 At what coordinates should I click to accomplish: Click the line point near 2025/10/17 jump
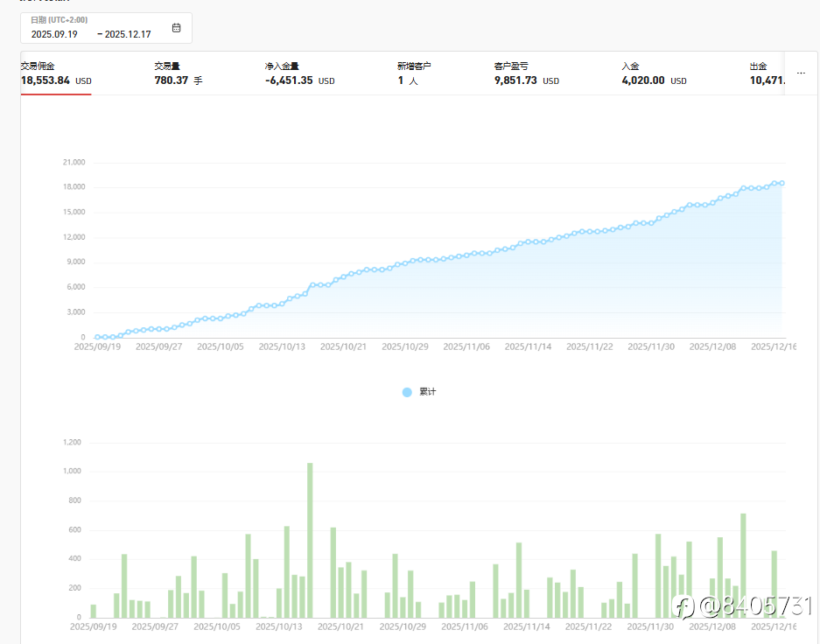tap(312, 285)
